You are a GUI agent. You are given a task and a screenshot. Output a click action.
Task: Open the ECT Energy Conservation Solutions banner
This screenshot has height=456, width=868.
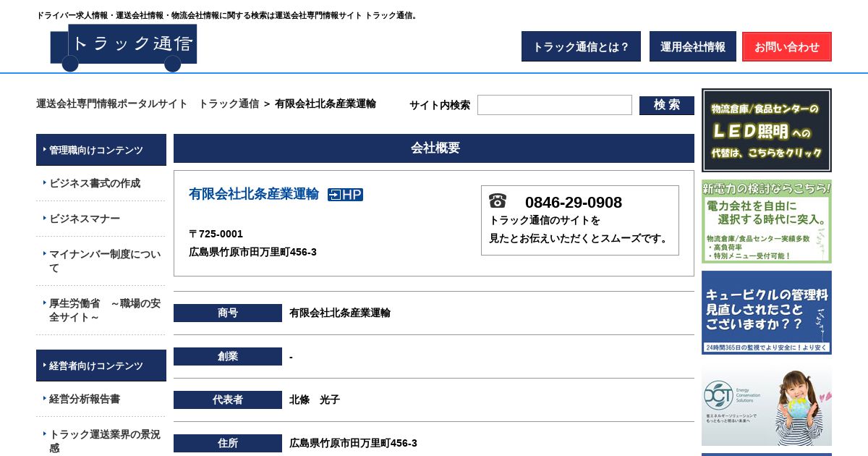click(x=767, y=404)
